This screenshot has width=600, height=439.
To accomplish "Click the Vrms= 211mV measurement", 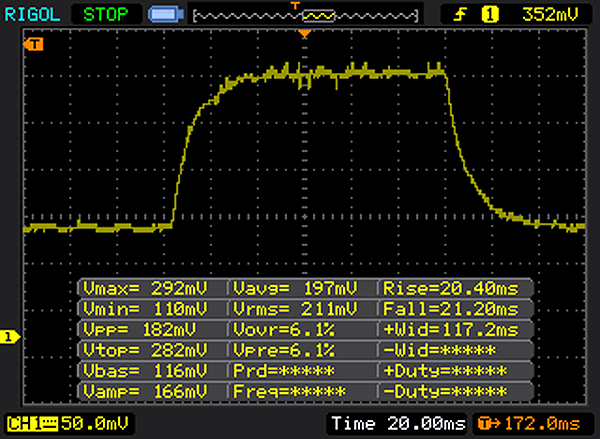I will (x=295, y=309).
